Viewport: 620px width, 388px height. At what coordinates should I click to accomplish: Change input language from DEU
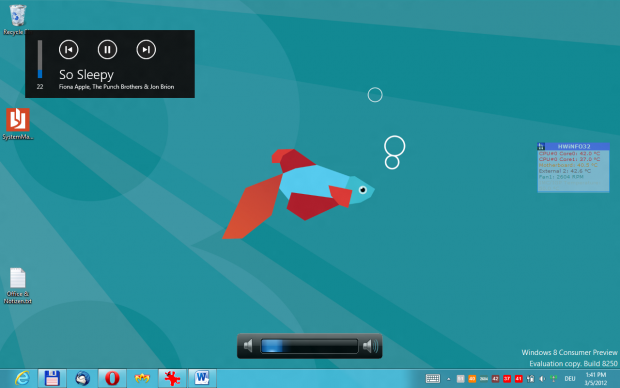(x=570, y=379)
